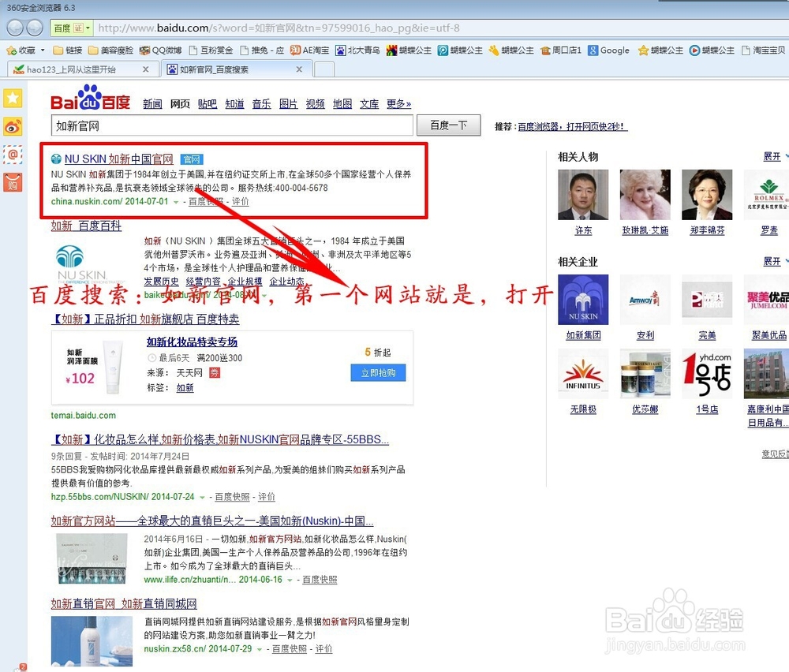
Task: Click the yellow star sidebar icon
Action: pos(13,98)
